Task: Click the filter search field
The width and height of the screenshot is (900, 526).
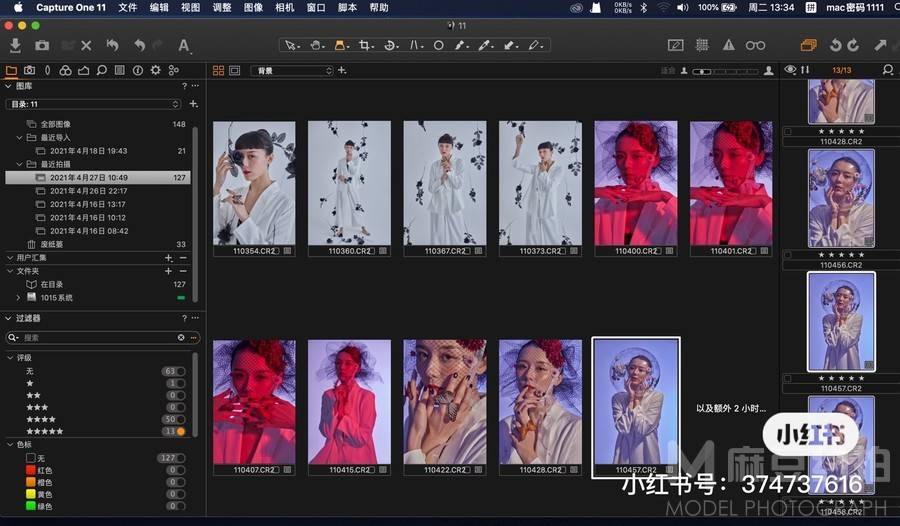Action: [x=102, y=338]
